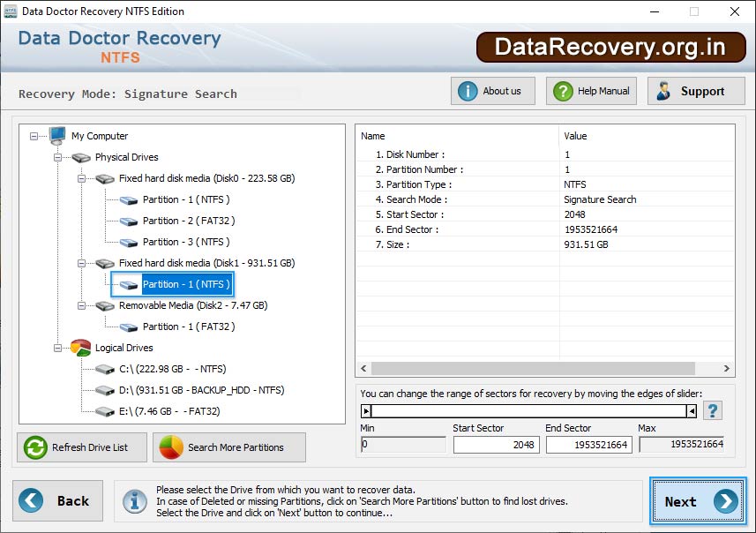Screen dimensions: 756x533
Task: Collapse the Removable Media Disk2 node
Action: point(82,306)
